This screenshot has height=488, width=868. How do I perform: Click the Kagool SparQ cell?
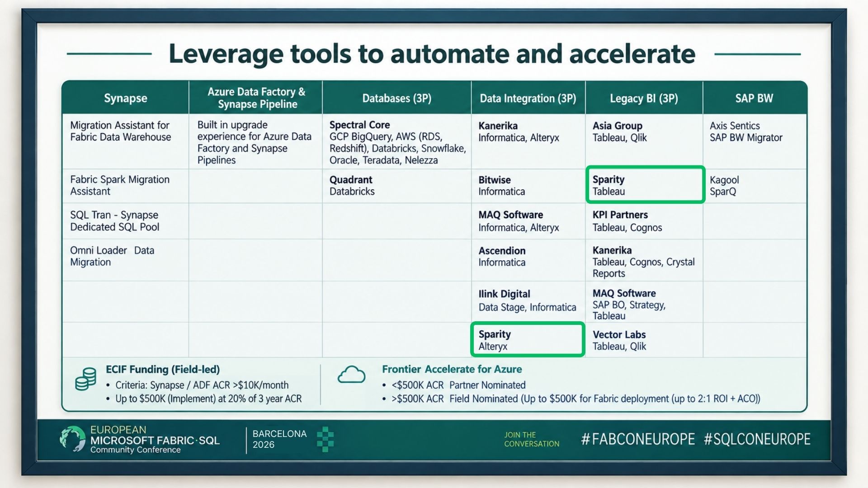[755, 186]
